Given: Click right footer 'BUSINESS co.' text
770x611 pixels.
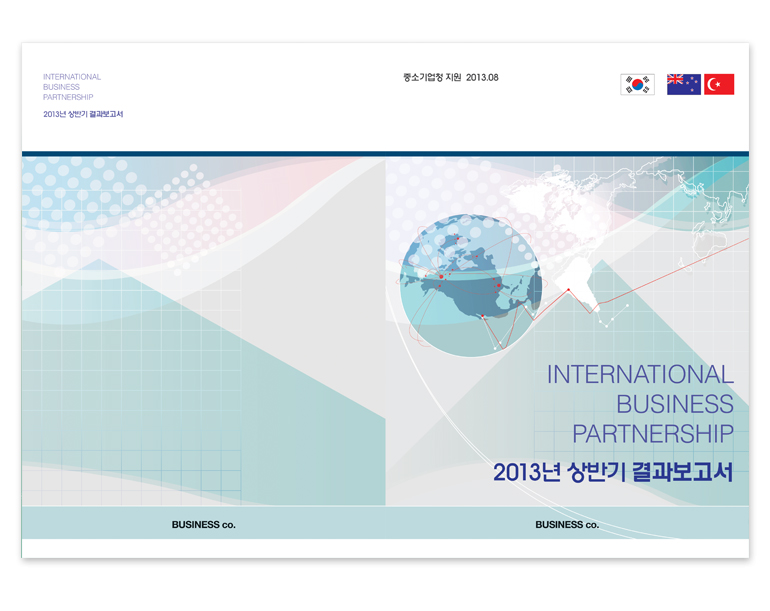Looking at the screenshot, I should coord(567,525).
